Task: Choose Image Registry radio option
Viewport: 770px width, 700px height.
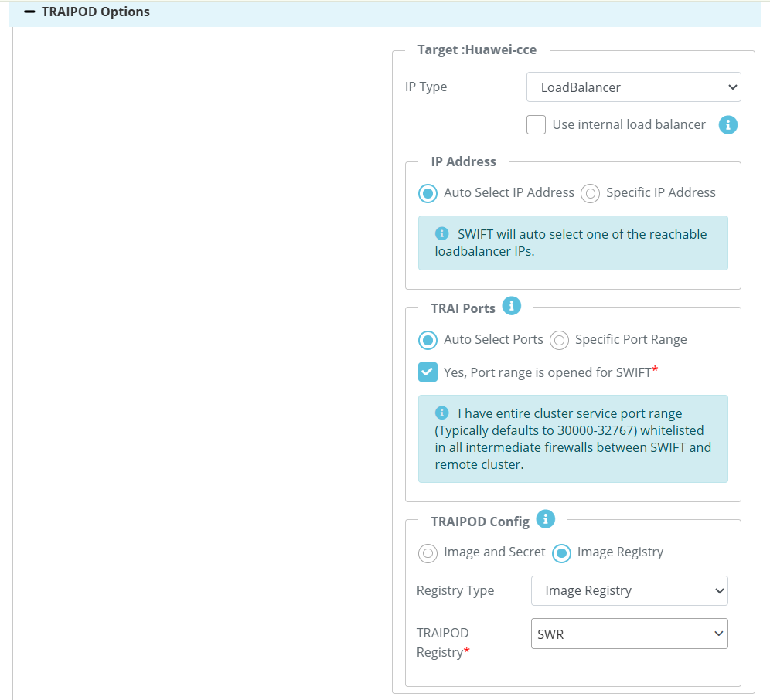Action: click(x=561, y=552)
